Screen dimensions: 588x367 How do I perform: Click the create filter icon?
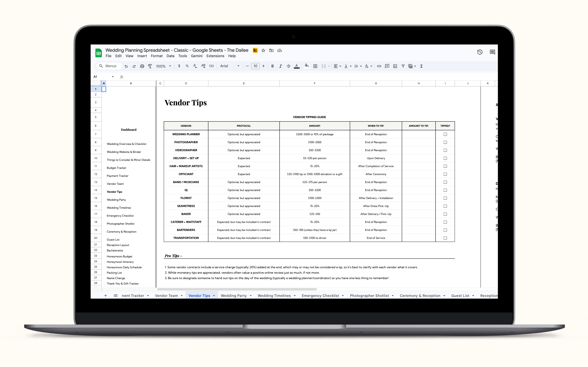(x=403, y=66)
